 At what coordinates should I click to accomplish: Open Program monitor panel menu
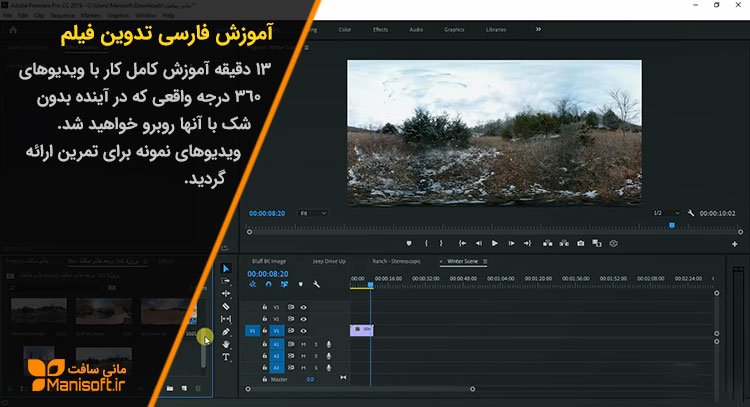tap(307, 47)
